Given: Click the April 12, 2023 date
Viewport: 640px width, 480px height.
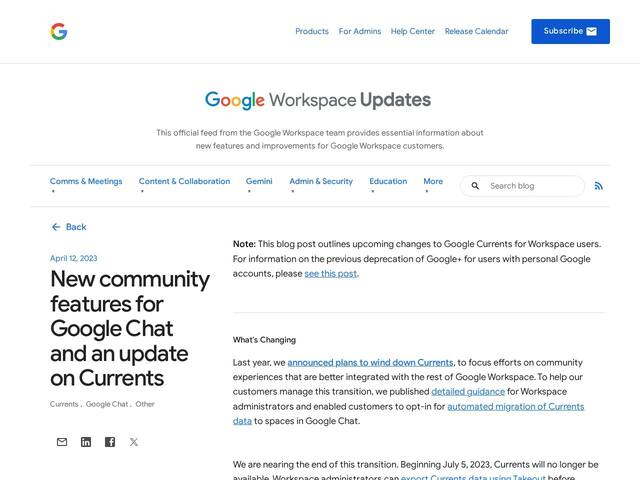Looking at the screenshot, I should (73, 258).
